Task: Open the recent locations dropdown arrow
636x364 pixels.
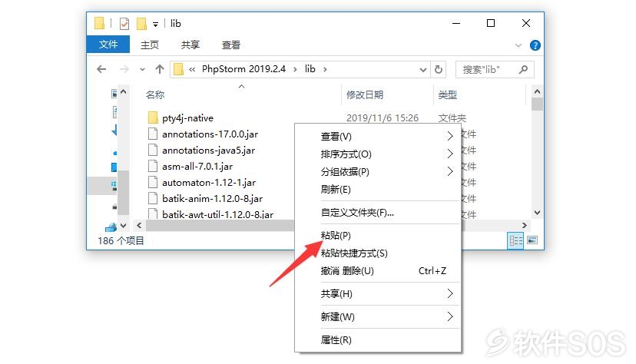Action: pos(142,69)
